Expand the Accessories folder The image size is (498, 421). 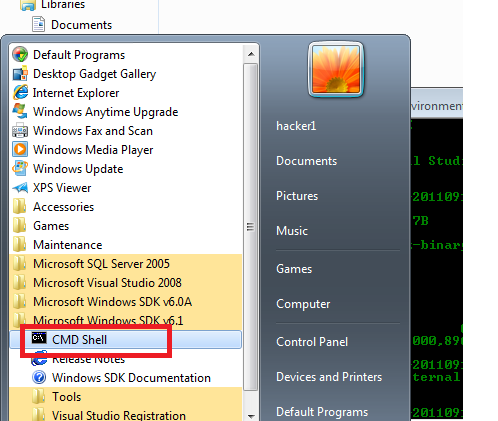(x=126, y=207)
